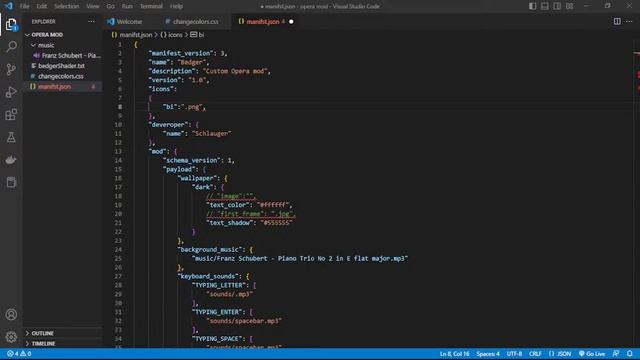Open the Run menu
This screenshot has height=360, width=640.
point(127,6)
